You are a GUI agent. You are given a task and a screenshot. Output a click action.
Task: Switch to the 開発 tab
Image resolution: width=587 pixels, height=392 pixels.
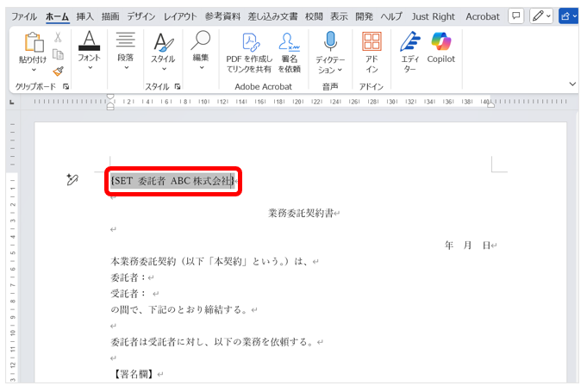point(365,16)
